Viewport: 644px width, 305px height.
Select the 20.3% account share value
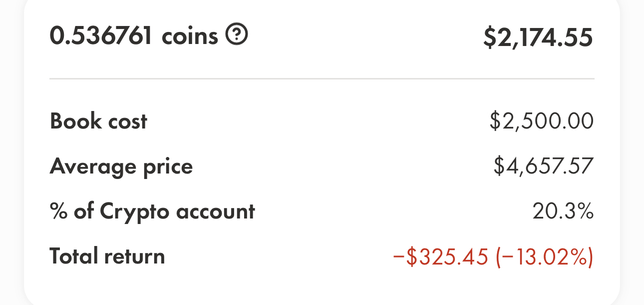(x=563, y=212)
